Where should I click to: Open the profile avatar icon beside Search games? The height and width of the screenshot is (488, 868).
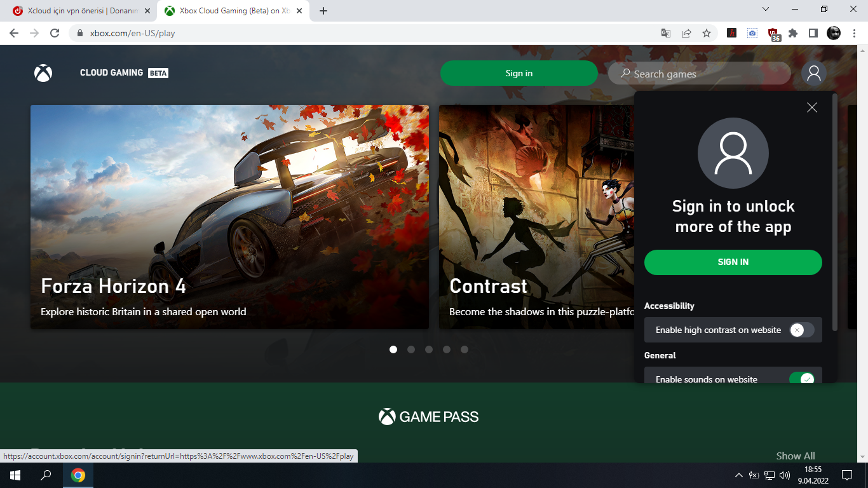click(x=813, y=74)
